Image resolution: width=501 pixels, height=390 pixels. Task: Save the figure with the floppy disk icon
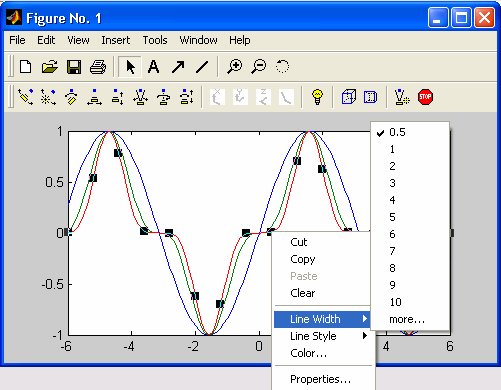[x=74, y=67]
